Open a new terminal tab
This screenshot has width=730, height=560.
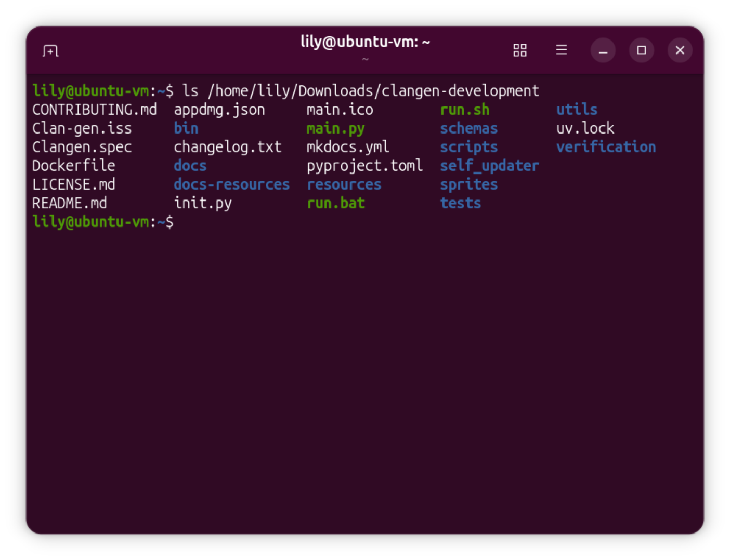[x=50, y=50]
